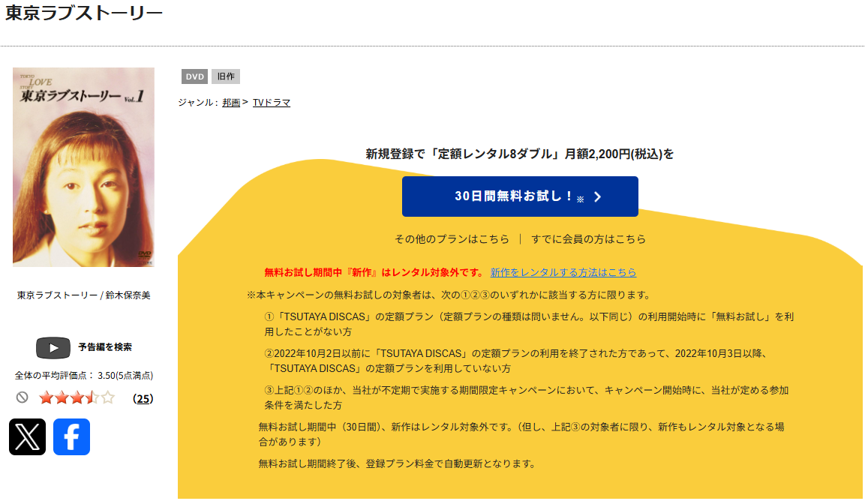Click the trailer search play icon
Image resolution: width=865 pixels, height=504 pixels.
tap(53, 348)
